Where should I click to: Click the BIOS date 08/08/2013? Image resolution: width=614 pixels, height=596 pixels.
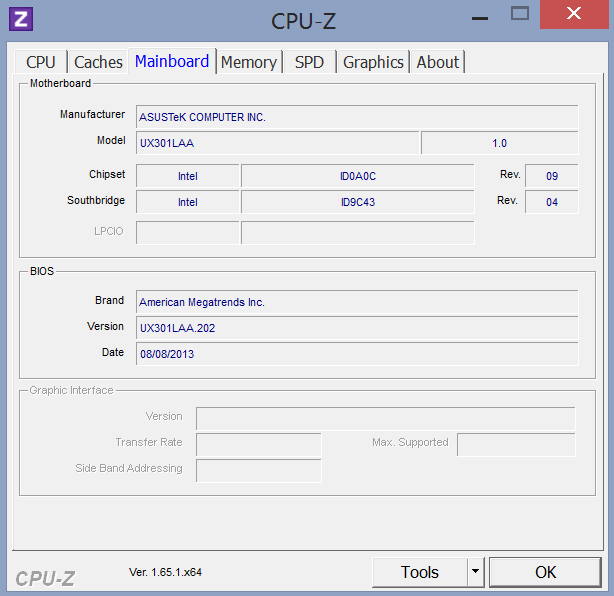pos(357,354)
